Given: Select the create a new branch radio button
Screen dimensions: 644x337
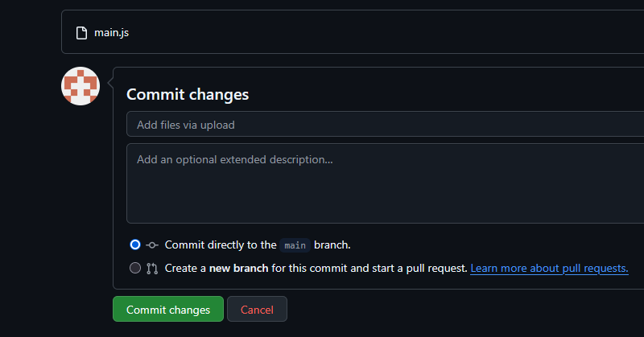Looking at the screenshot, I should point(135,268).
